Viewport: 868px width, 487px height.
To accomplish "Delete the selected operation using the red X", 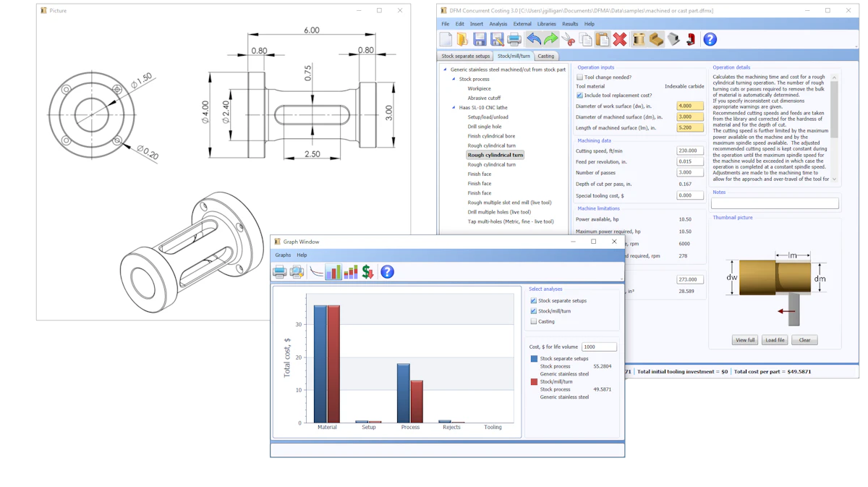I will click(621, 40).
